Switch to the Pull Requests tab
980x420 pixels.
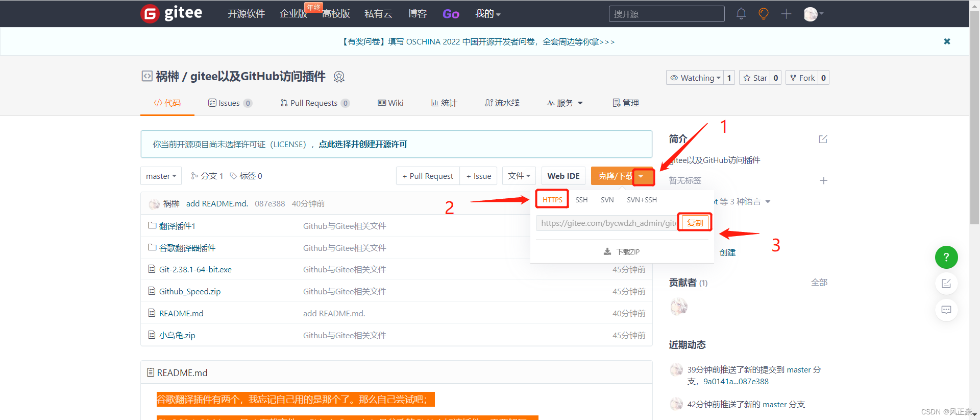[315, 103]
